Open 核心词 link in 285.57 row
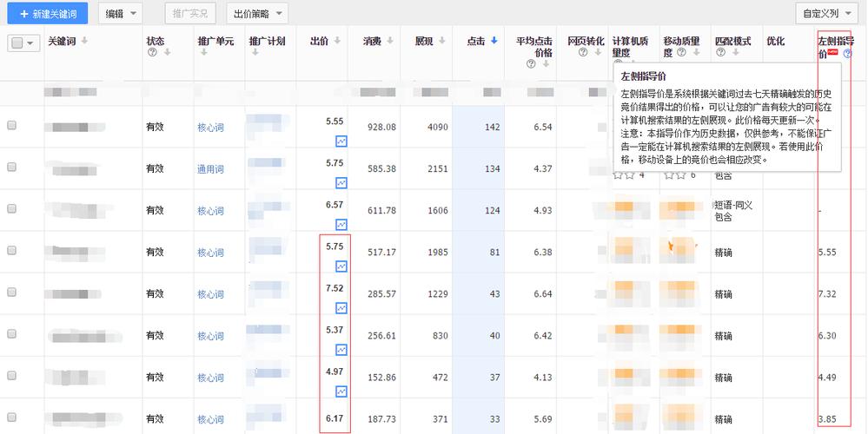The height and width of the screenshot is (434, 868). pos(210,294)
